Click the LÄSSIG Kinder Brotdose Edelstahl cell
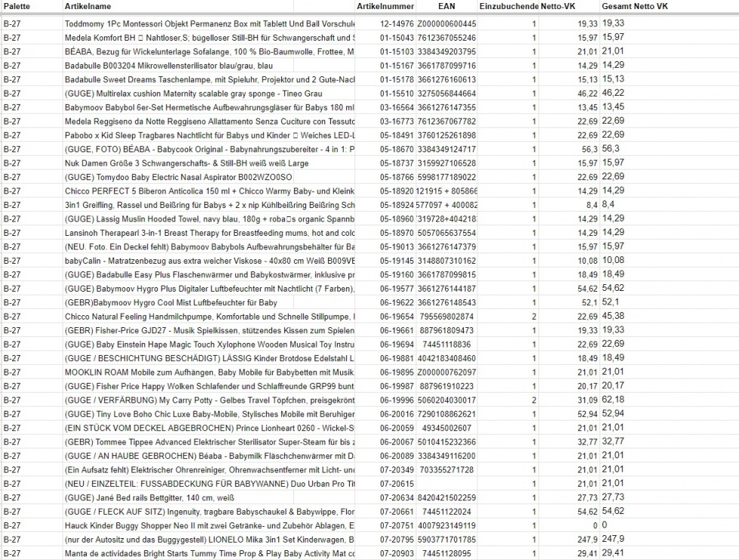 [210, 359]
